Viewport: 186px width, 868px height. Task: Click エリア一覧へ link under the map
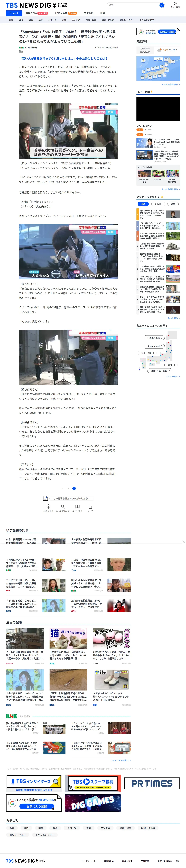[173, 377]
